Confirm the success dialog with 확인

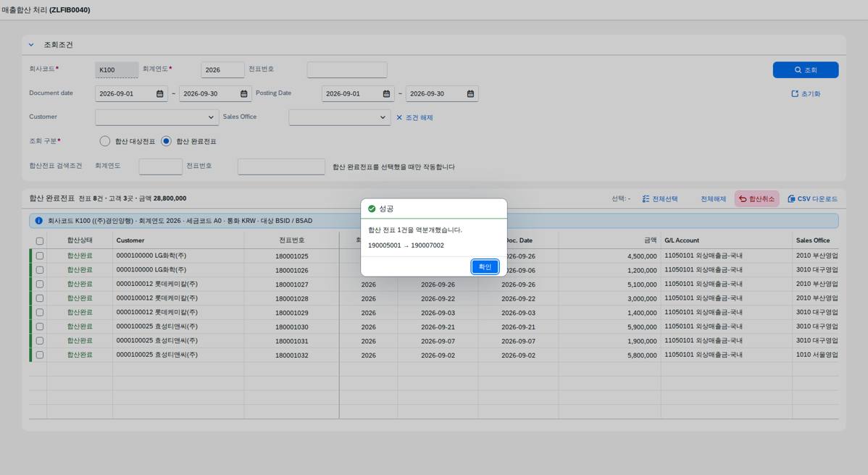pyautogui.click(x=485, y=266)
